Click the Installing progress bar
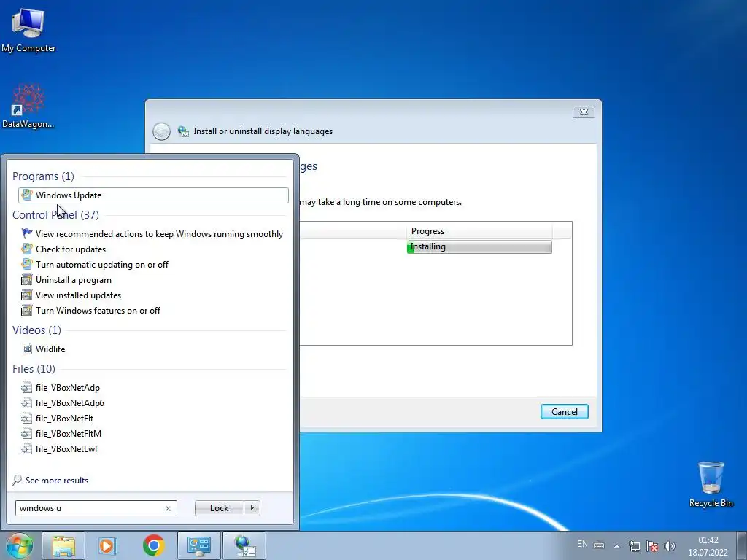 (479, 246)
